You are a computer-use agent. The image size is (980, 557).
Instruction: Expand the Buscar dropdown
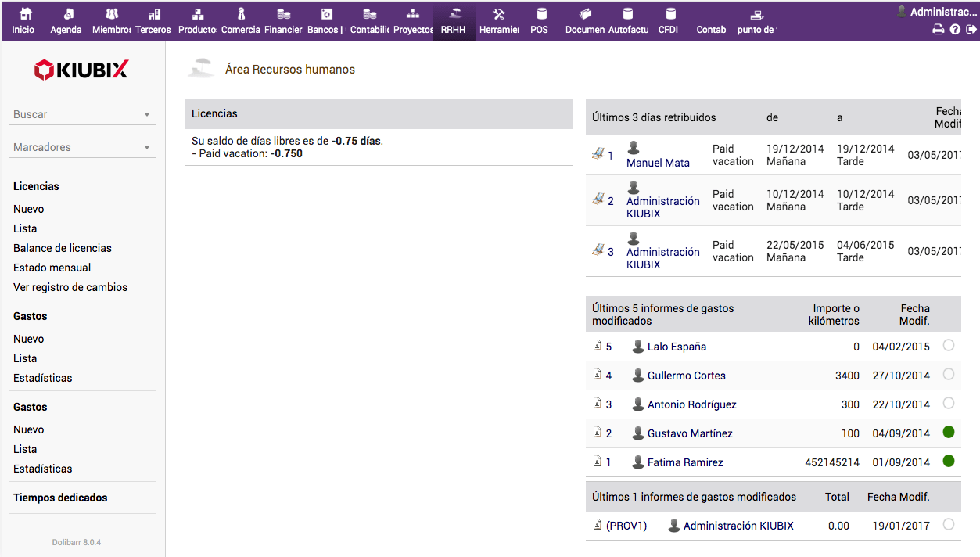(146, 115)
